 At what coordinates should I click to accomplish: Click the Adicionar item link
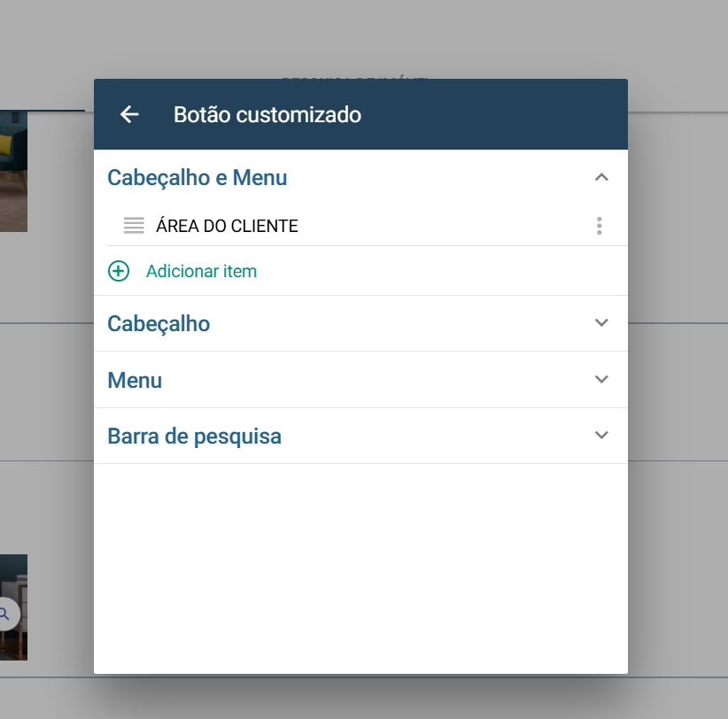pyautogui.click(x=201, y=271)
